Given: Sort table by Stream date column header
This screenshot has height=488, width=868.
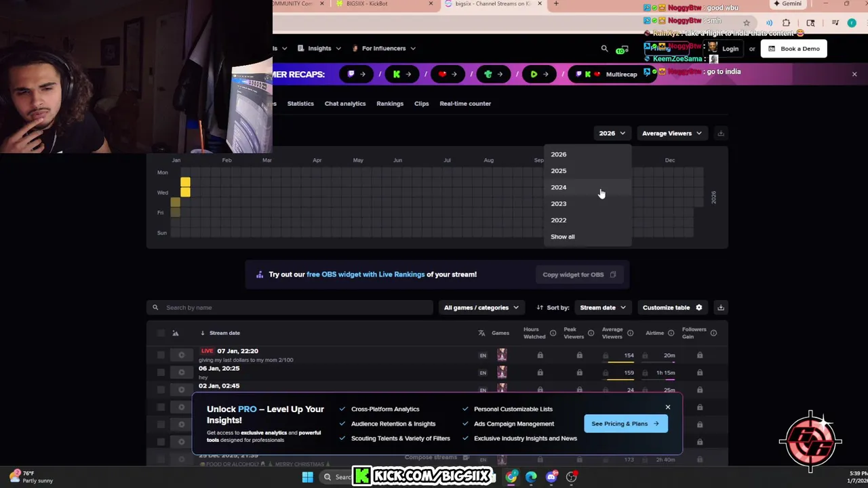Looking at the screenshot, I should (220, 333).
